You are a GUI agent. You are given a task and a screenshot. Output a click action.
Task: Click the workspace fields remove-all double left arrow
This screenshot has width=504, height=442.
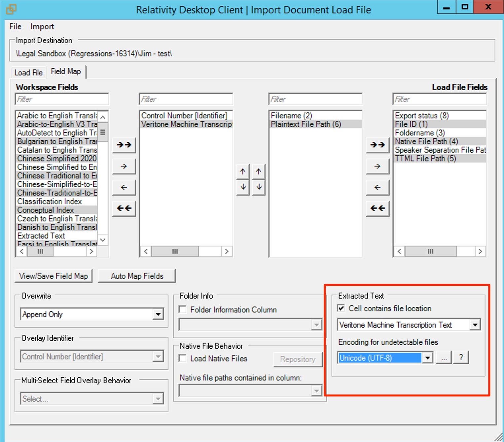point(124,208)
